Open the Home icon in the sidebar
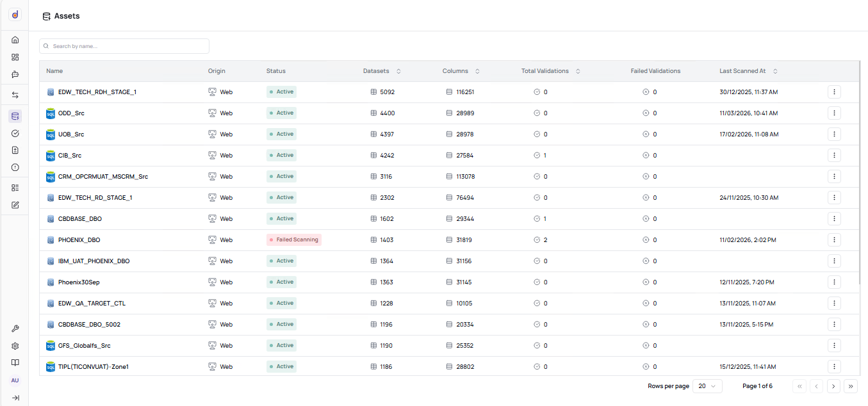Viewport: 868px width, 406px height. point(15,40)
